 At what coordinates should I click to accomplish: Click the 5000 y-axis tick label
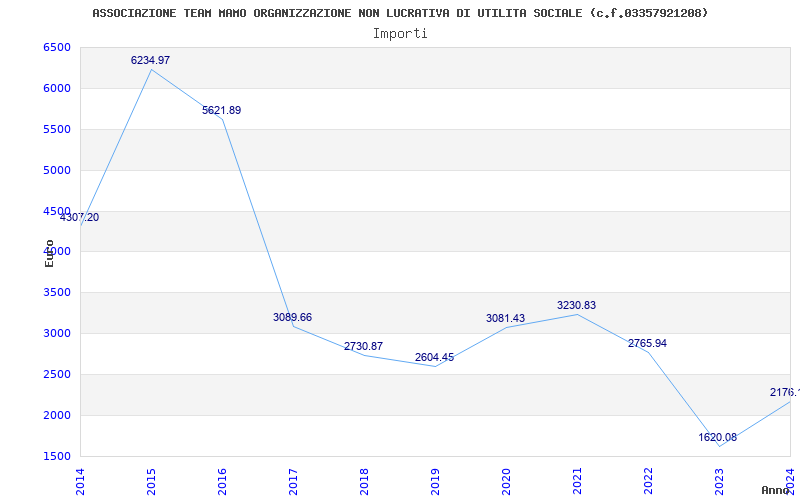pyautogui.click(x=57, y=170)
